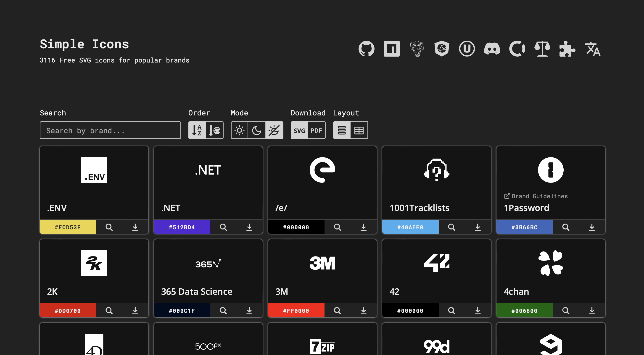Switch to comfortable list layout

coord(342,130)
